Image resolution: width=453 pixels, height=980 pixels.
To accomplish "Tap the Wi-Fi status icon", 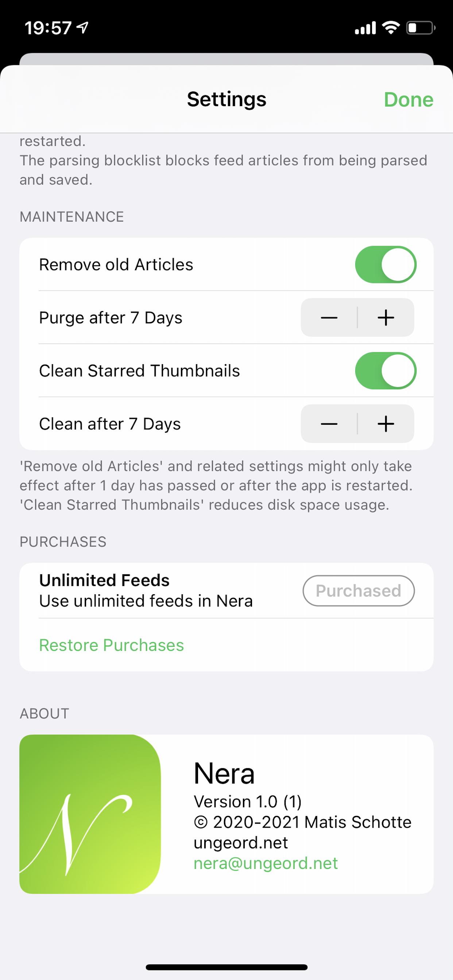I will (391, 28).
